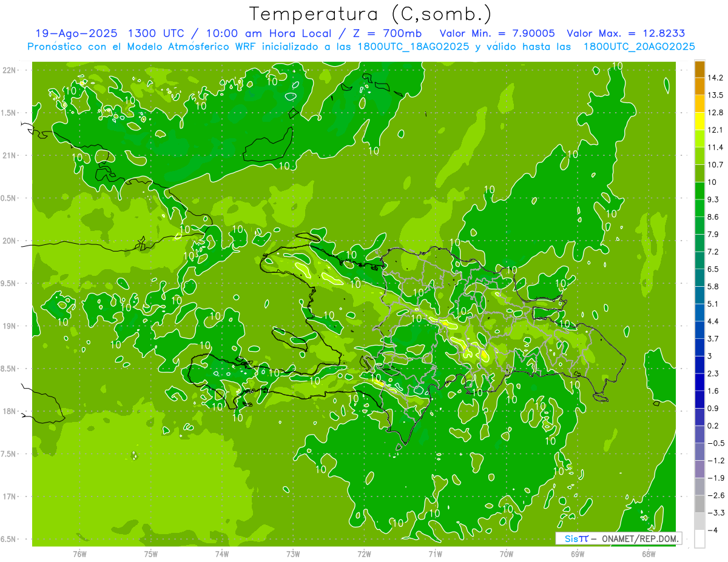The width and height of the screenshot is (728, 562).
Task: Click the orange legend swatch between 13.5 and 14.2
Action: point(699,87)
